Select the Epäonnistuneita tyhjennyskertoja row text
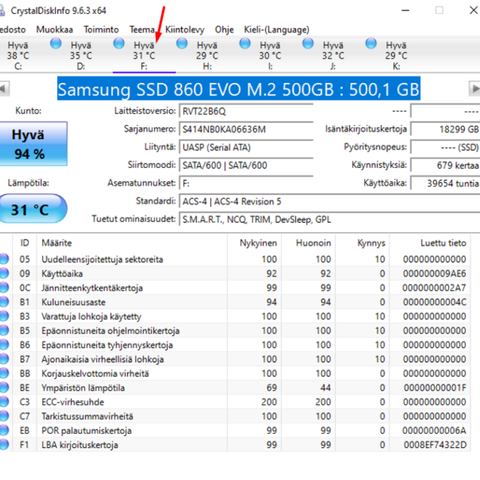This screenshot has height=480, width=480. (x=107, y=345)
